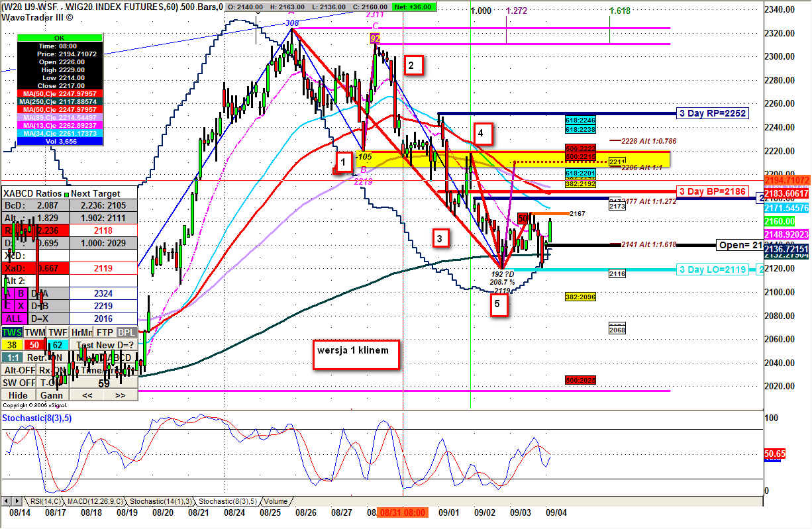The image size is (812, 529).
Task: Activate the TWS mode button
Action: pyautogui.click(x=12, y=332)
